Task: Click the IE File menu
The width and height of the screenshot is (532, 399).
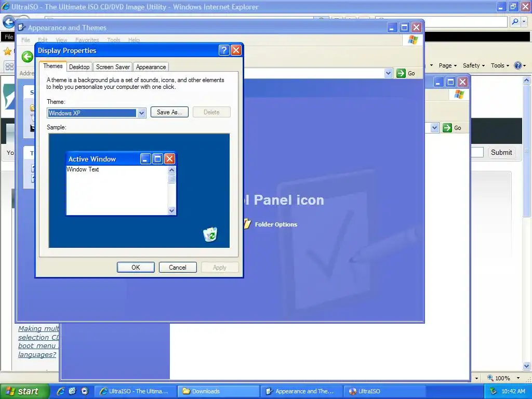Action: pos(9,37)
